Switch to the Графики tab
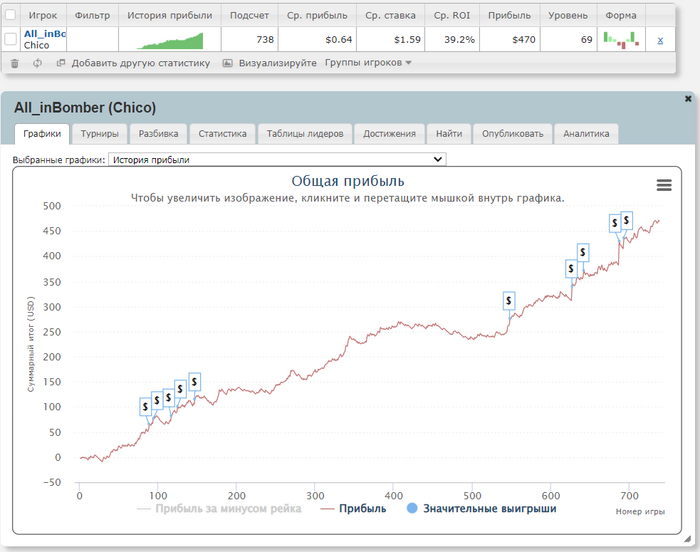 click(x=42, y=134)
